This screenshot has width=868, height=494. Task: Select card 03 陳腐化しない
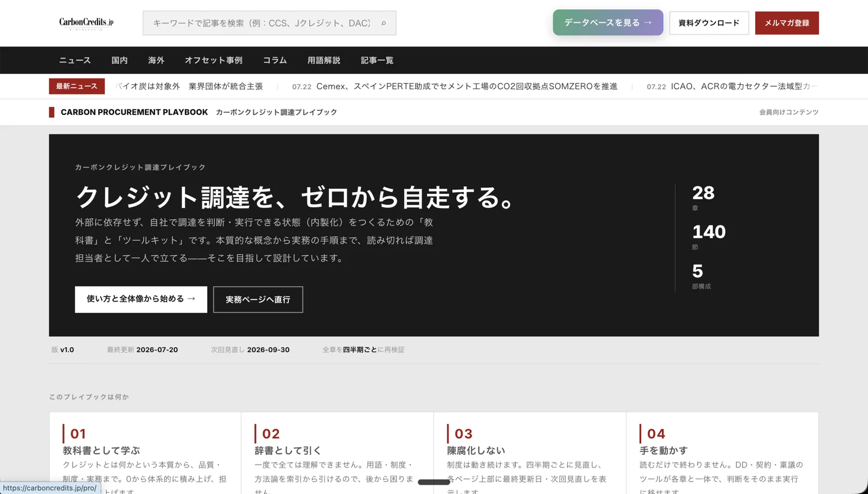(x=530, y=453)
